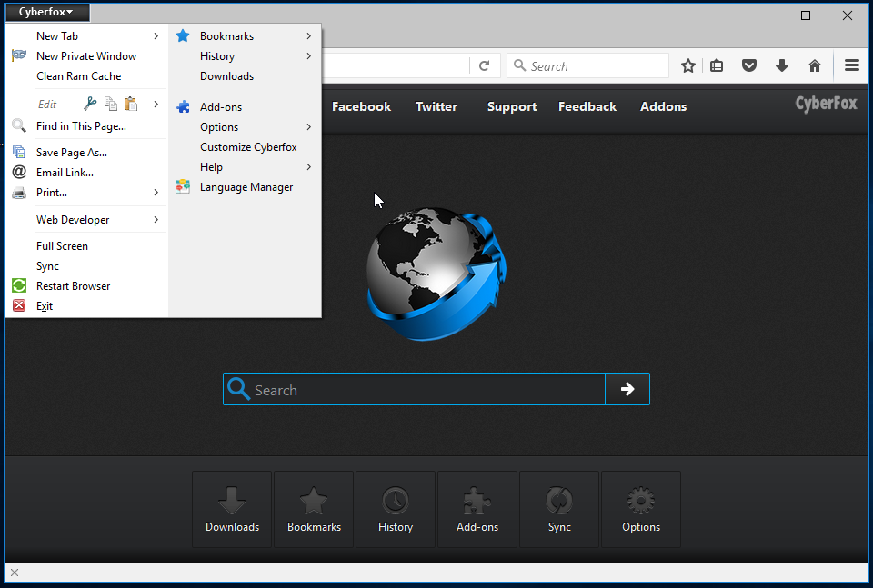Choose Full Screen from menu
Screen dimensions: 873x588
click(x=87, y=246)
